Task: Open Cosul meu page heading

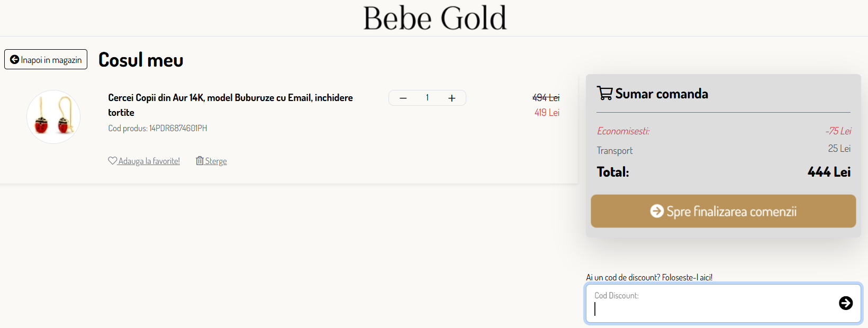Action: 140,59
